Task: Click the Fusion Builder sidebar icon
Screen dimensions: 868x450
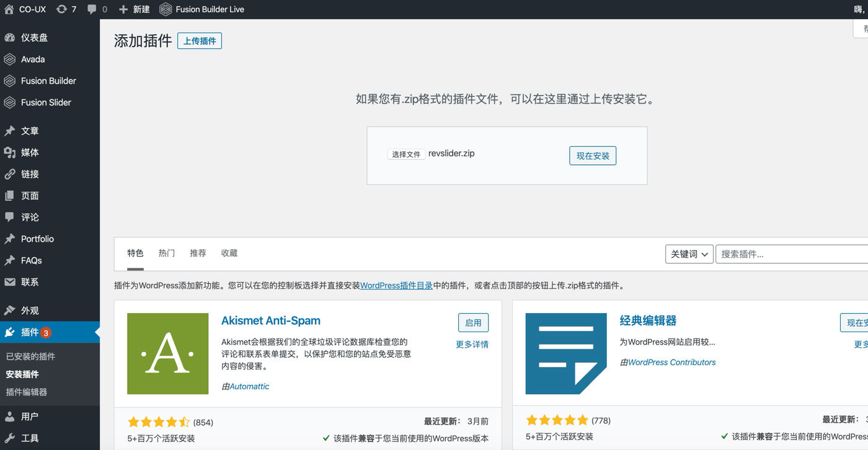Action: point(9,81)
